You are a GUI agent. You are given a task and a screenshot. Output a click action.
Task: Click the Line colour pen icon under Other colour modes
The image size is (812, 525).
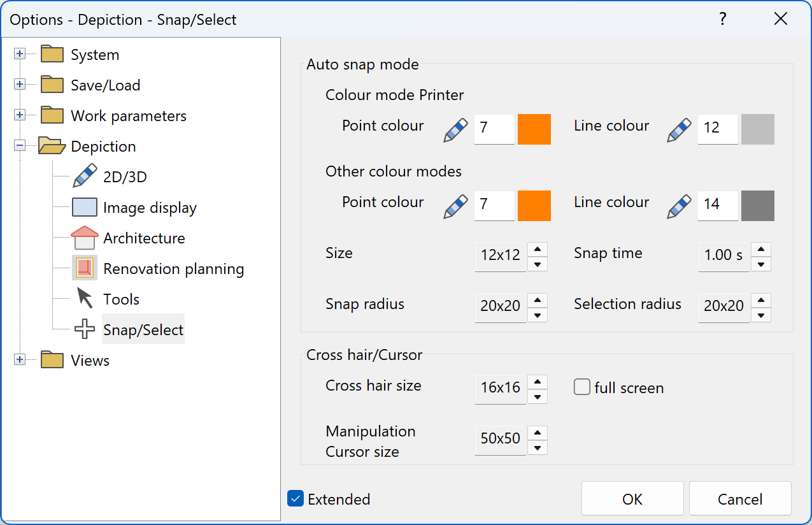click(678, 205)
